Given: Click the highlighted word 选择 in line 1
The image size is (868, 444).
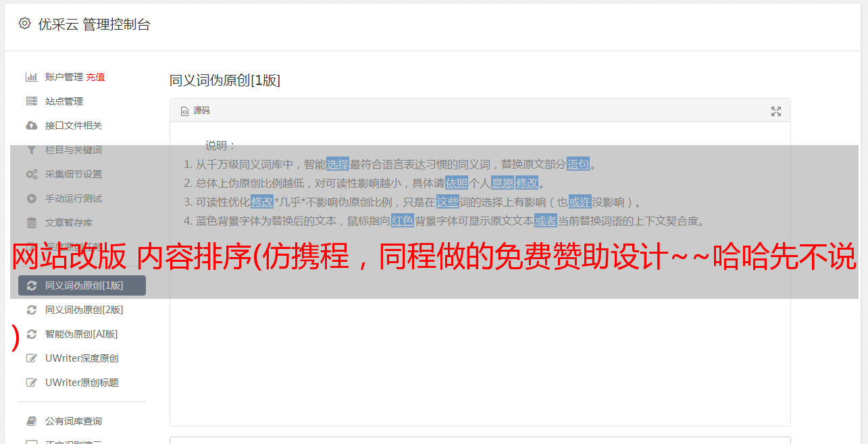Looking at the screenshot, I should 338,164.
